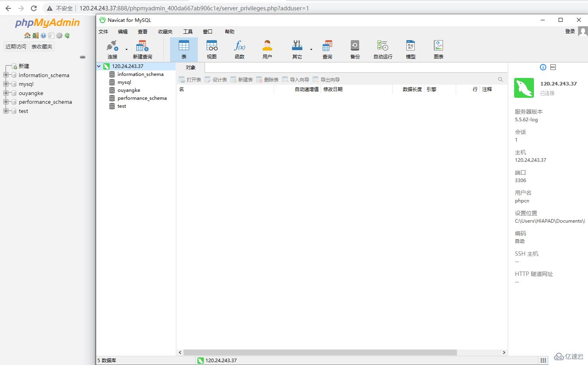Select ouyangke database in Navicat tree
The height and width of the screenshot is (365, 588).
point(129,90)
